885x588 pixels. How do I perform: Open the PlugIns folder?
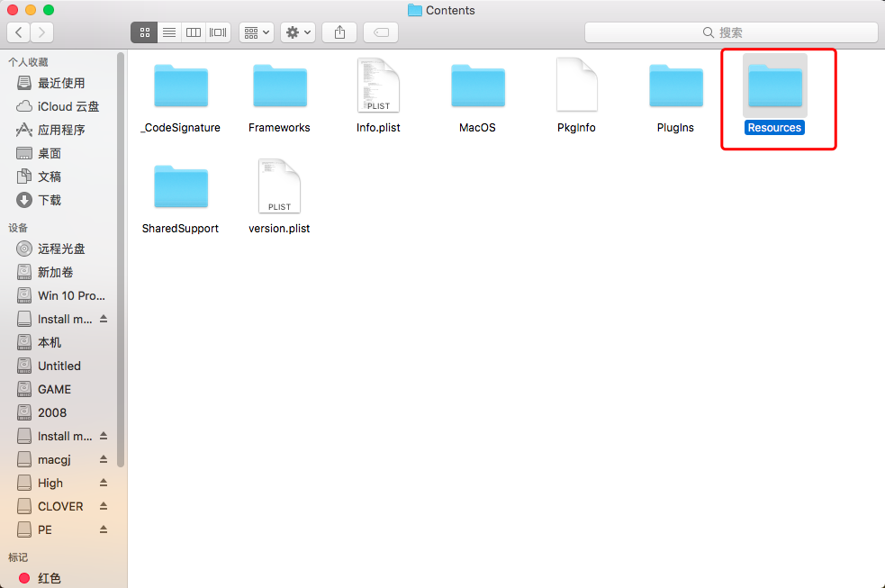(x=675, y=87)
